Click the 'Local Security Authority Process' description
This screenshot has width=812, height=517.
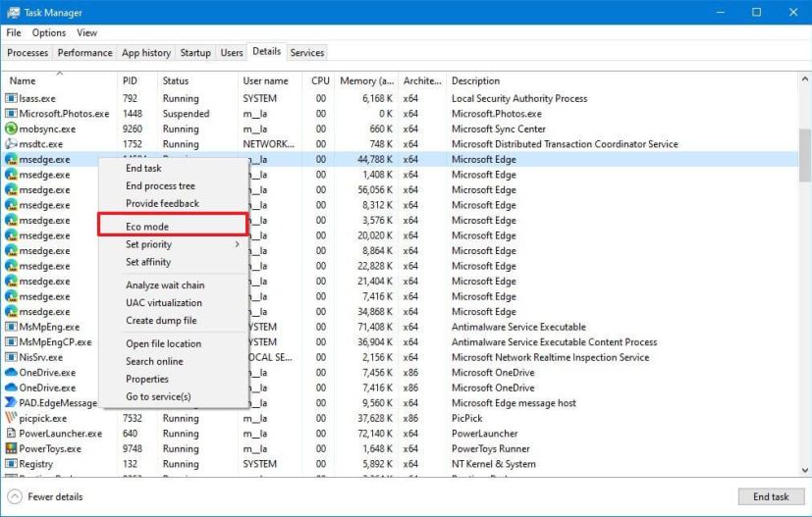tap(519, 98)
